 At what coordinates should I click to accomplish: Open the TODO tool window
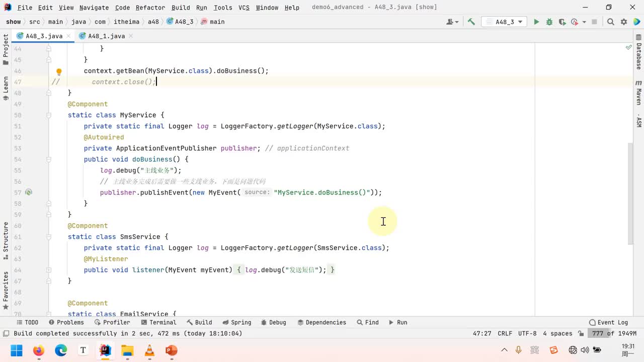pyautogui.click(x=27, y=322)
